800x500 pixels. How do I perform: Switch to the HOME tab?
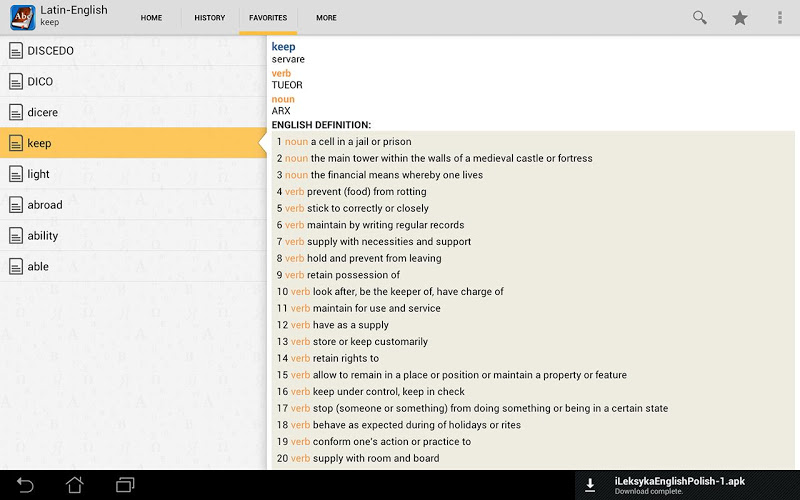click(151, 18)
